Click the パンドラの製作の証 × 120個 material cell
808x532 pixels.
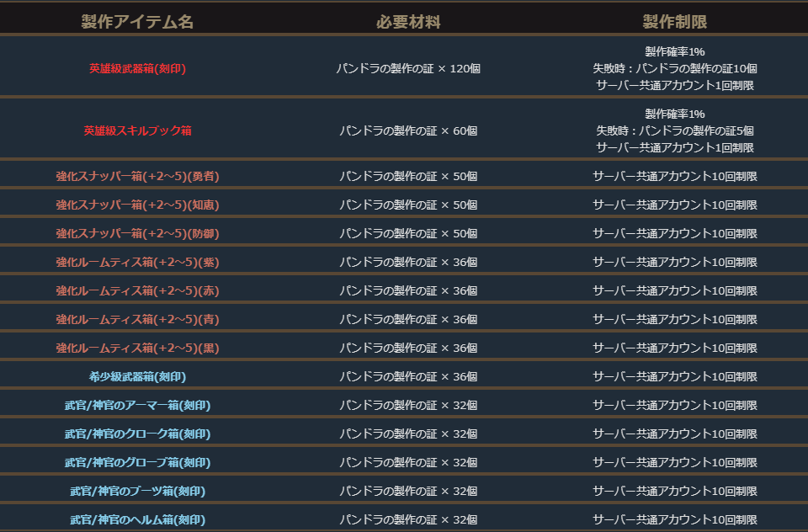[x=408, y=68]
